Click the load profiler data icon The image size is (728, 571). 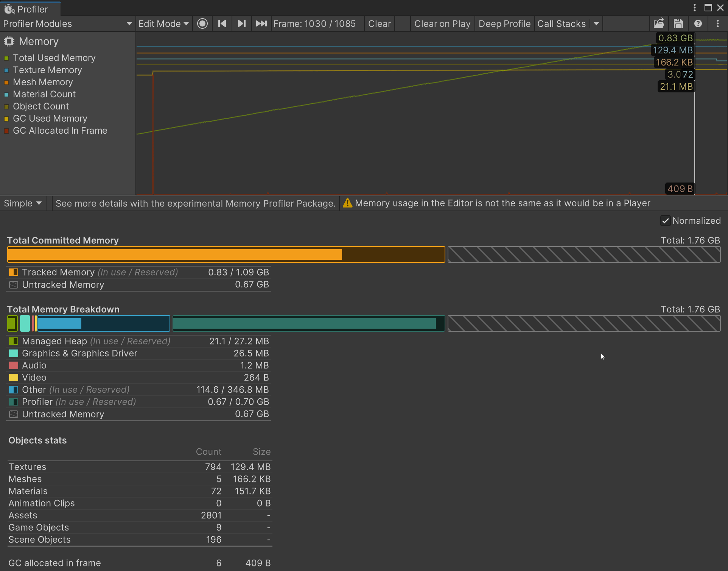coord(659,24)
